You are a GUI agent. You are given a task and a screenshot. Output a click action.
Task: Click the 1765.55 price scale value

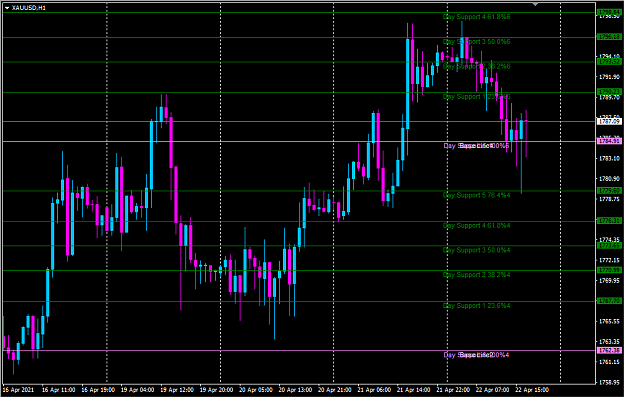(610, 322)
